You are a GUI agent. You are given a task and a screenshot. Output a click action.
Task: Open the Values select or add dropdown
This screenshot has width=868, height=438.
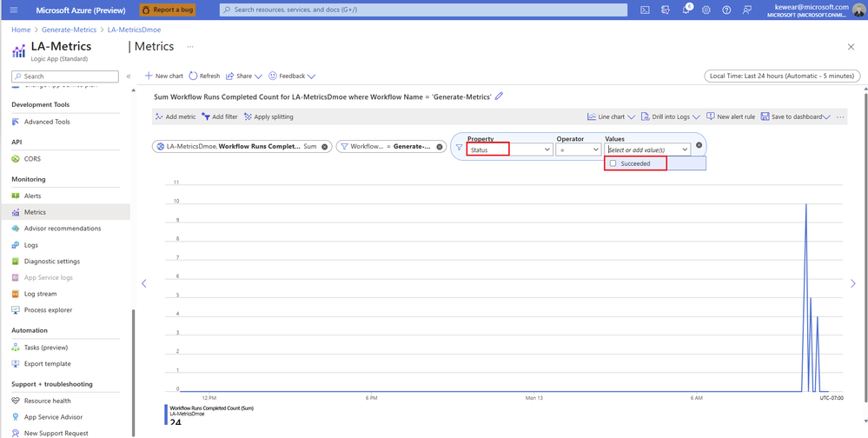coord(647,149)
